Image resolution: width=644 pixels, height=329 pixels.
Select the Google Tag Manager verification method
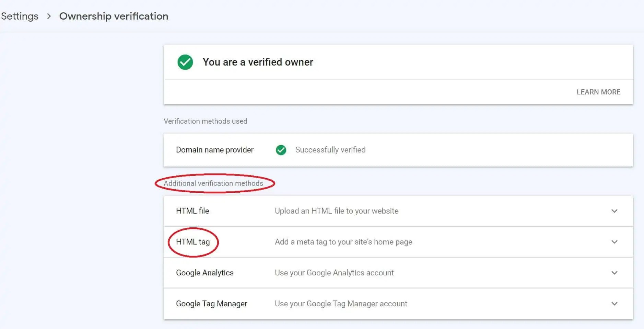coord(211,304)
